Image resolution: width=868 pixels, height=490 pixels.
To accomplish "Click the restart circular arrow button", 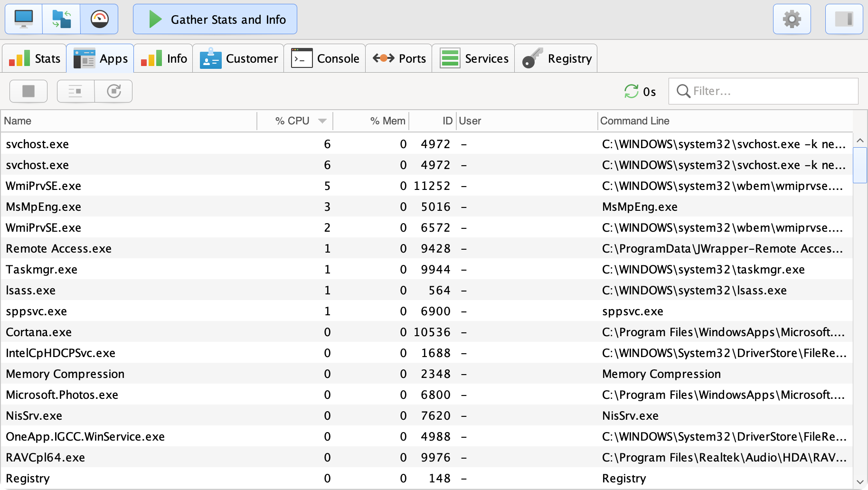I will (113, 91).
